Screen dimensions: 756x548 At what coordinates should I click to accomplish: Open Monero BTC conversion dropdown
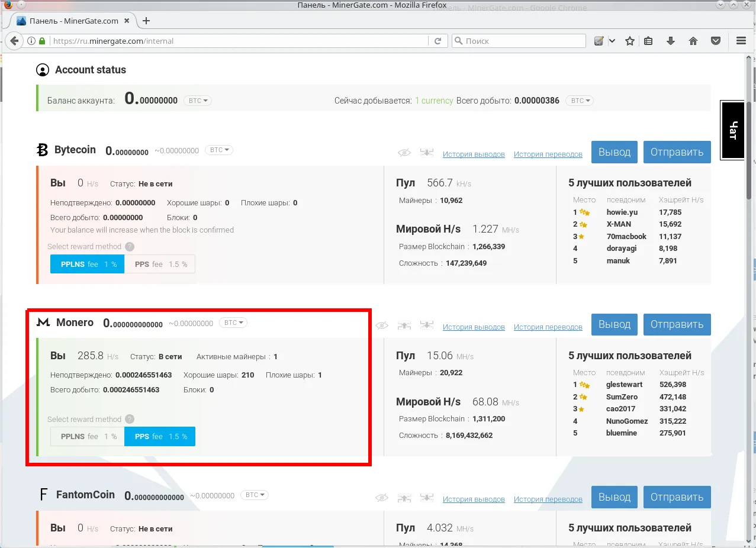[233, 323]
